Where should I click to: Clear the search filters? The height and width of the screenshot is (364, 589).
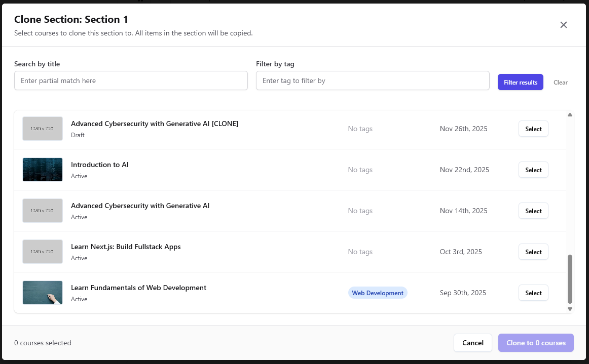tap(560, 83)
